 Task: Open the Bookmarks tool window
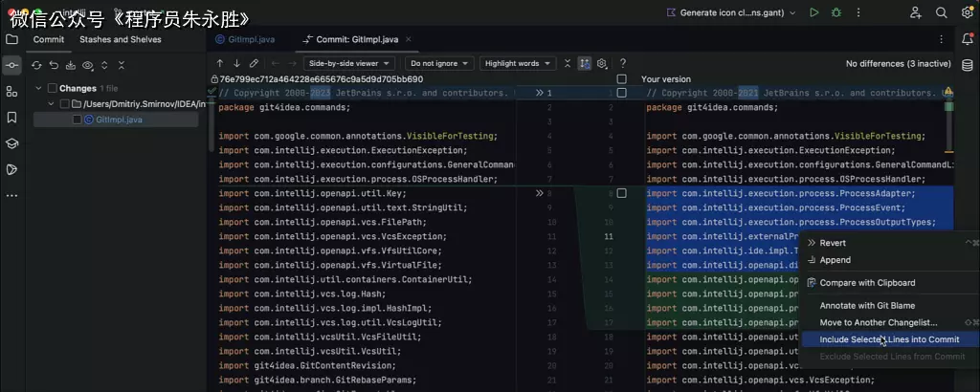[x=11, y=118]
